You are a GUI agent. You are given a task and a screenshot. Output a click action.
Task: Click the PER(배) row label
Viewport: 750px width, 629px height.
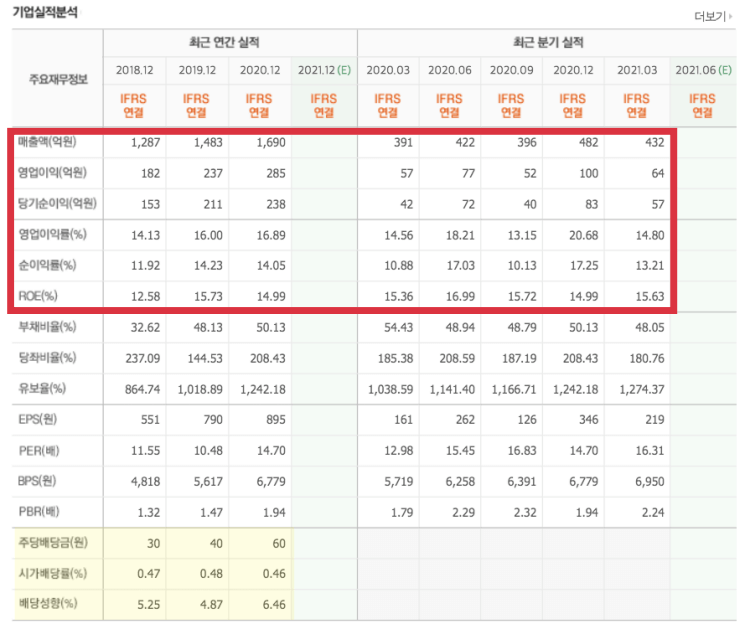pos(39,450)
